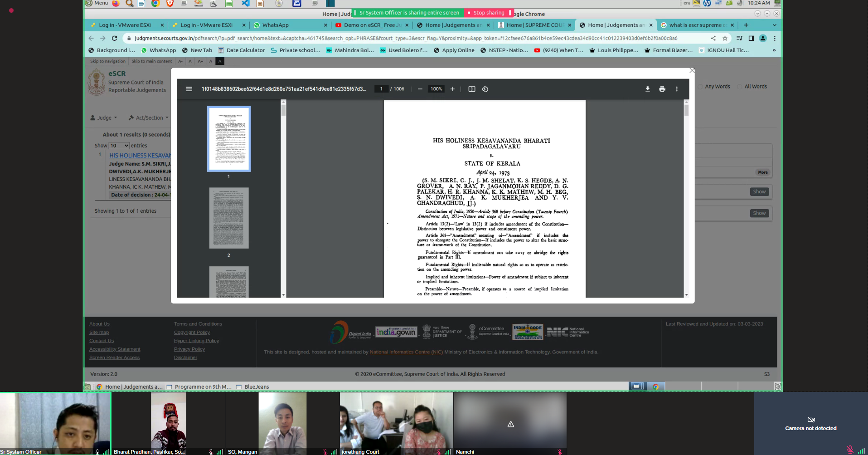Launch VS Code from the top panel

(245, 3)
